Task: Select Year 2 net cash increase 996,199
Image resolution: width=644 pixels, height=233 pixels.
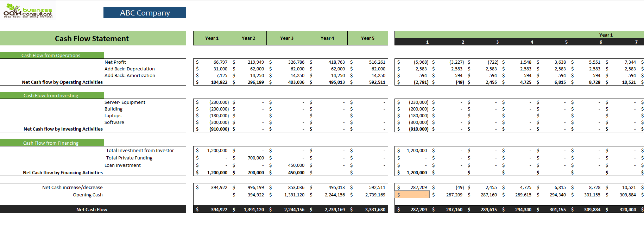Action: pyautogui.click(x=256, y=187)
